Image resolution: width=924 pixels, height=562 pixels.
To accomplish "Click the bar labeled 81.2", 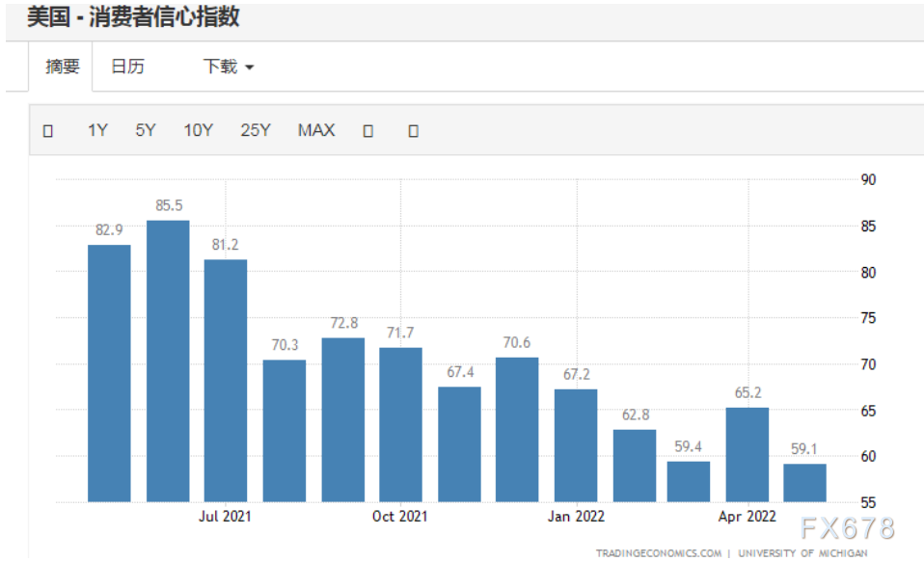I will [x=226, y=381].
